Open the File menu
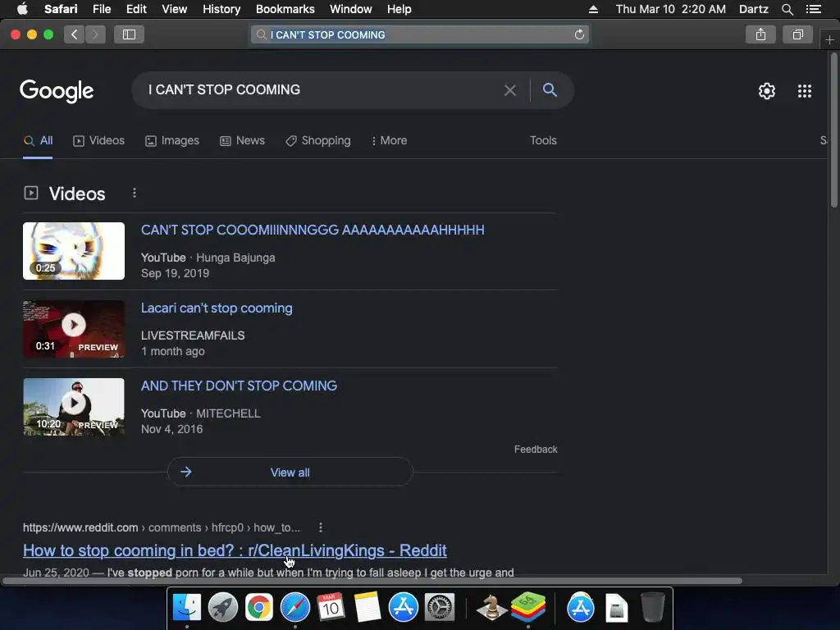This screenshot has height=630, width=840. [x=101, y=9]
